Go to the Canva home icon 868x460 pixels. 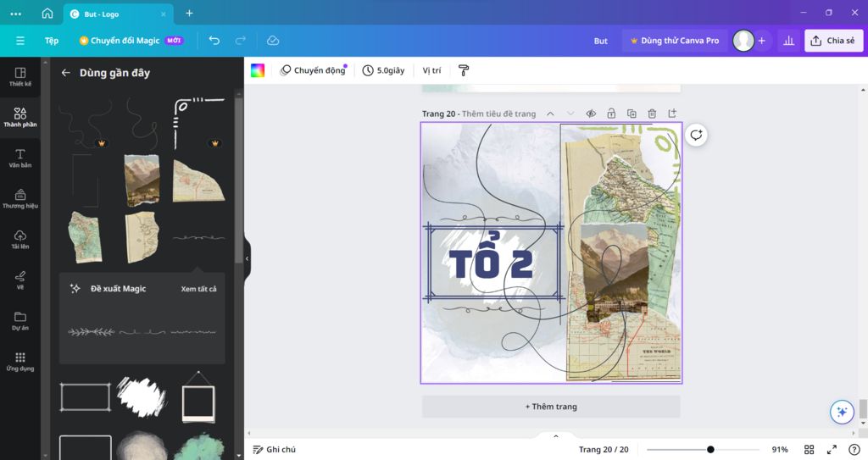(x=47, y=14)
